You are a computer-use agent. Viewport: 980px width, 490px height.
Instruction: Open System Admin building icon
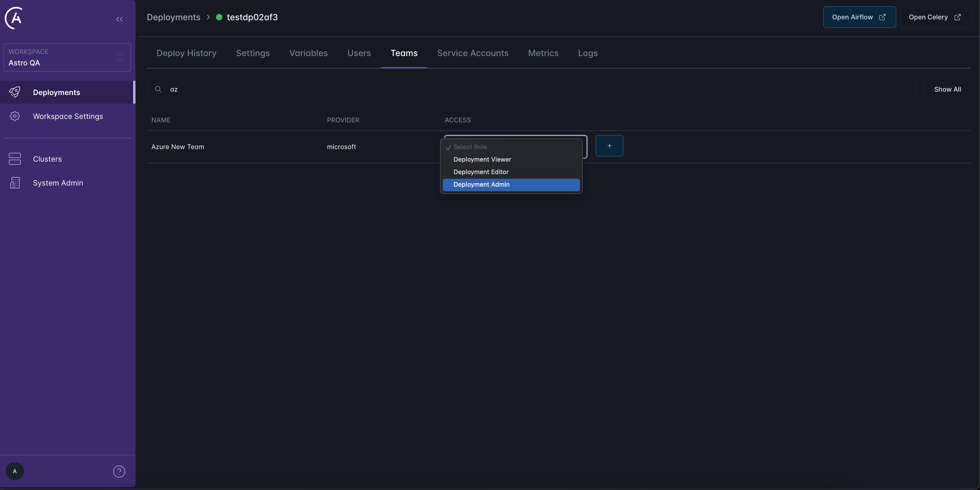coord(15,183)
